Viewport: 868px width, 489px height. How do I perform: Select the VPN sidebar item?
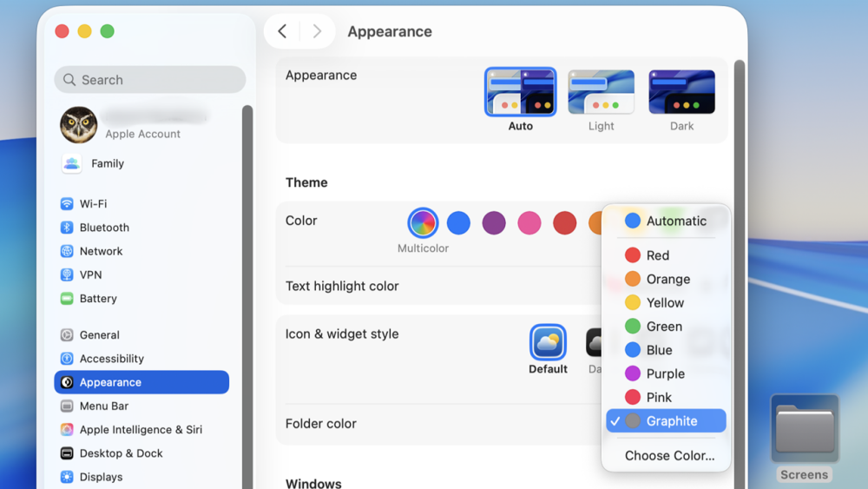[90, 274]
